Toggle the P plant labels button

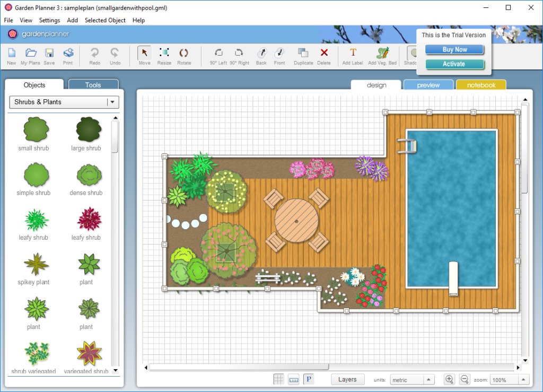(x=308, y=379)
